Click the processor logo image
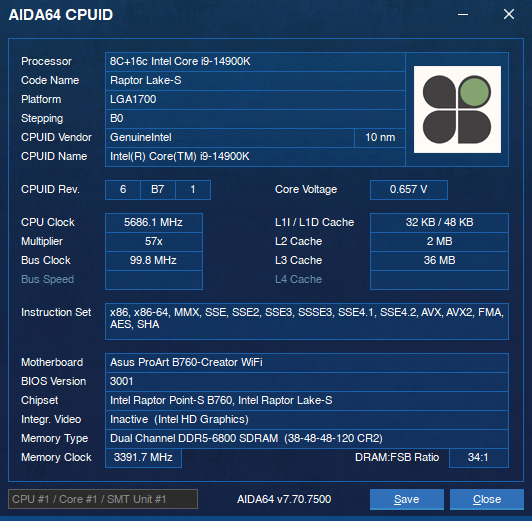The height and width of the screenshot is (521, 532). tap(457, 110)
